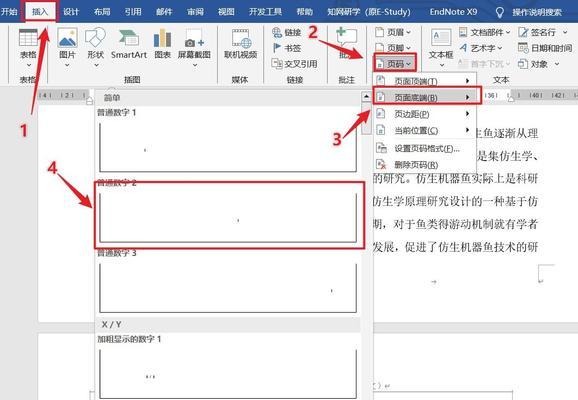The width and height of the screenshot is (578, 400).
Task: Choose 删除页码(R) menu entry
Action: pyautogui.click(x=425, y=164)
